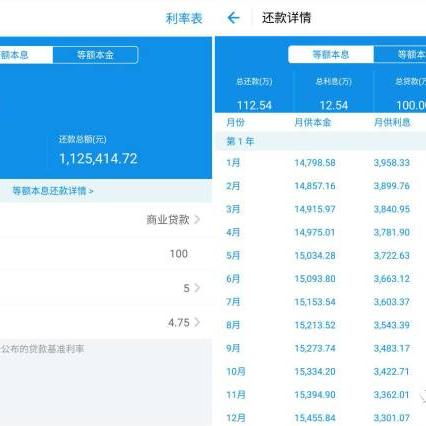Select 3月 principal 14,915.97

point(315,209)
